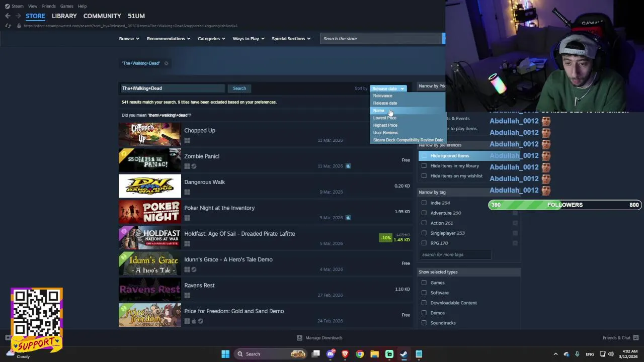This screenshot has width=644, height=362.
Task: Switch to the LIBRARY tab
Action: [64, 16]
